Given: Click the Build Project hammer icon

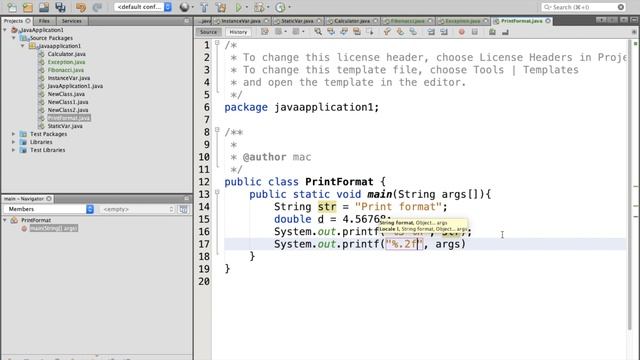Looking at the screenshot, I should click(x=204, y=7).
